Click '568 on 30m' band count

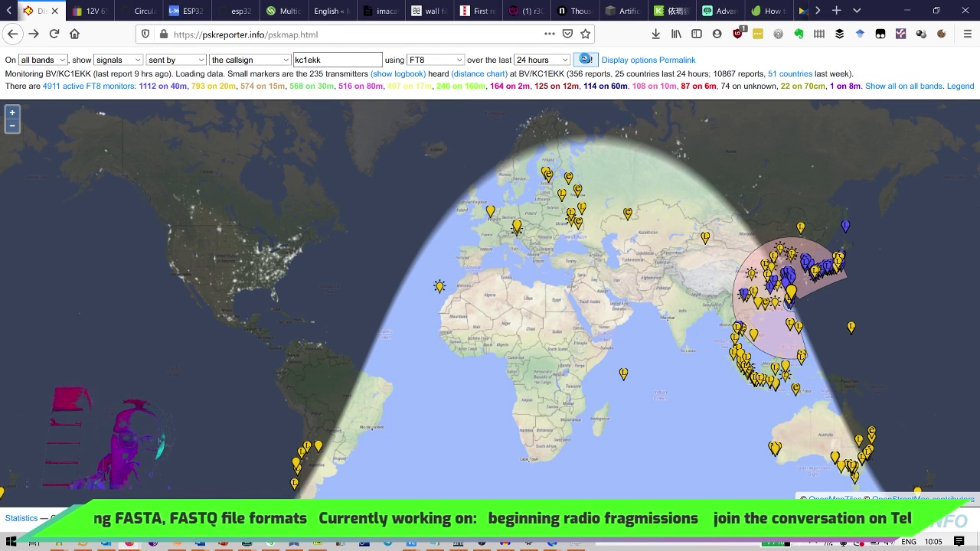point(312,86)
